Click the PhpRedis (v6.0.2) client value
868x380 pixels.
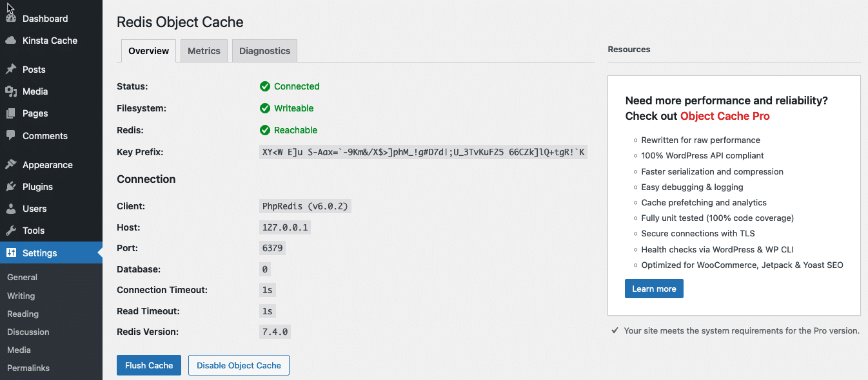(306, 207)
